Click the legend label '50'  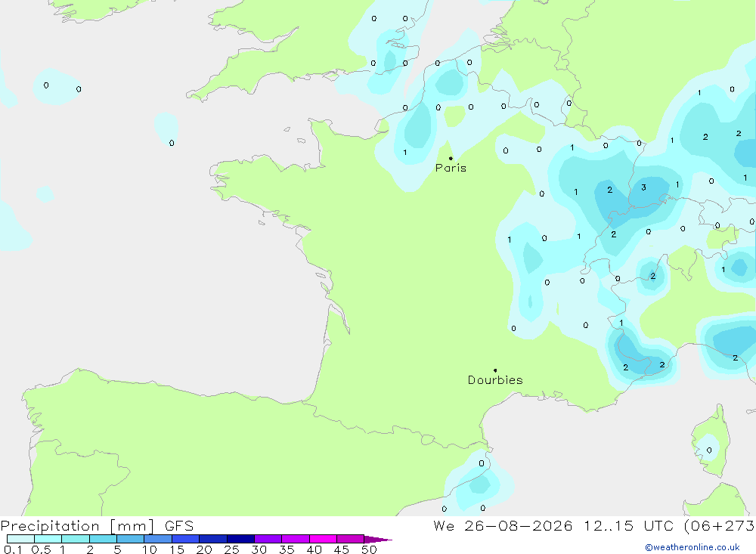pos(369,549)
